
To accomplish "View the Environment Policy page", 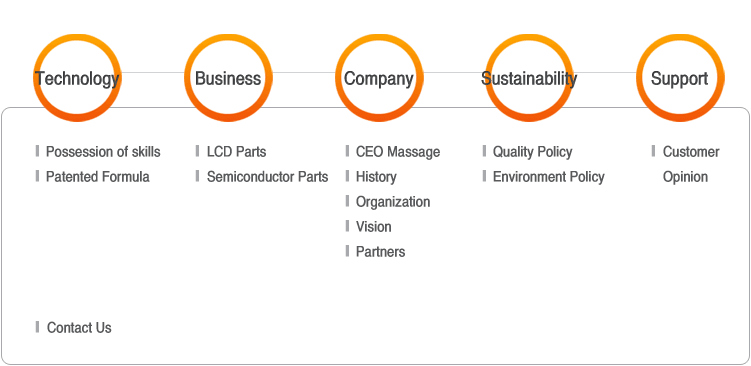I will tap(548, 177).
